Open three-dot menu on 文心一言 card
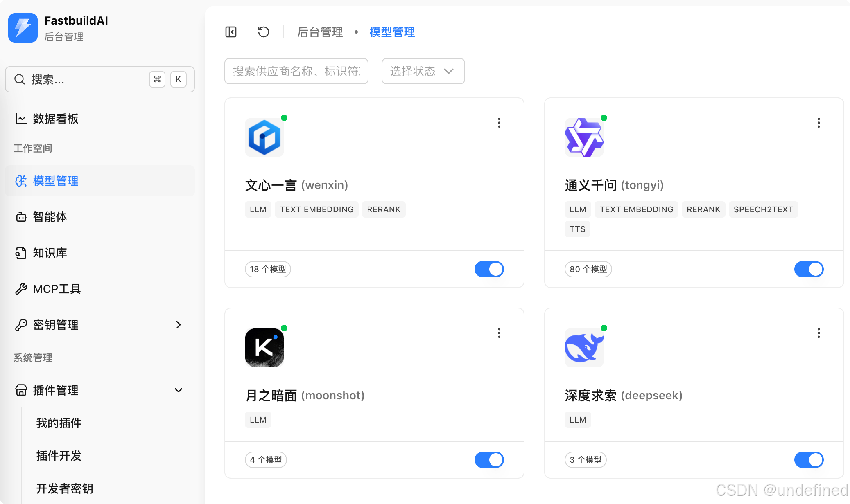 click(x=499, y=123)
